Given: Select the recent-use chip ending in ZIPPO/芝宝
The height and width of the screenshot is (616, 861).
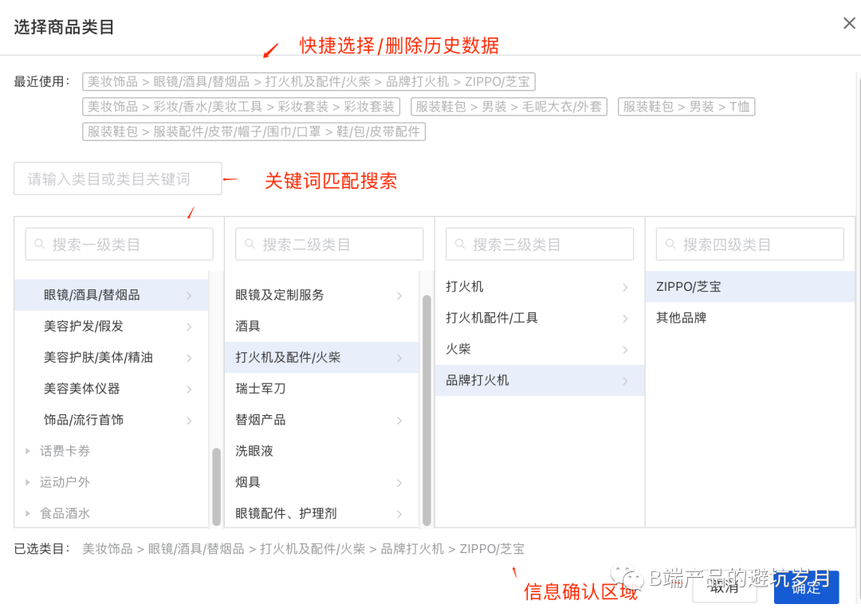Looking at the screenshot, I should coord(309,81).
